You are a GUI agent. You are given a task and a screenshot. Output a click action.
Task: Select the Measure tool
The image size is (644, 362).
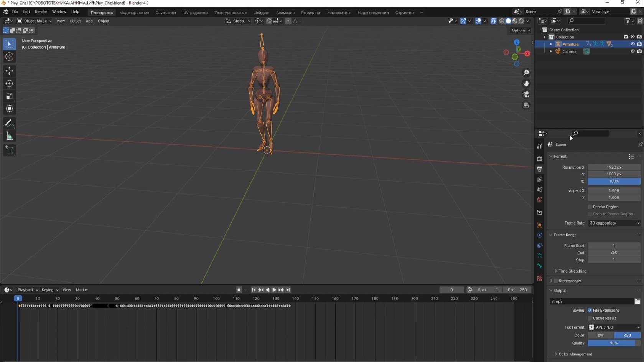(9, 136)
